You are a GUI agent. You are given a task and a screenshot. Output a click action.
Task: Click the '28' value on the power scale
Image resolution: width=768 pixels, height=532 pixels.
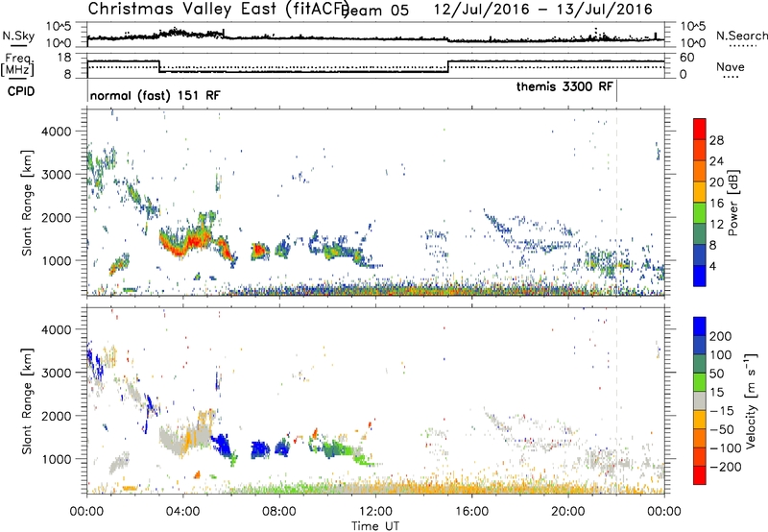pos(716,140)
